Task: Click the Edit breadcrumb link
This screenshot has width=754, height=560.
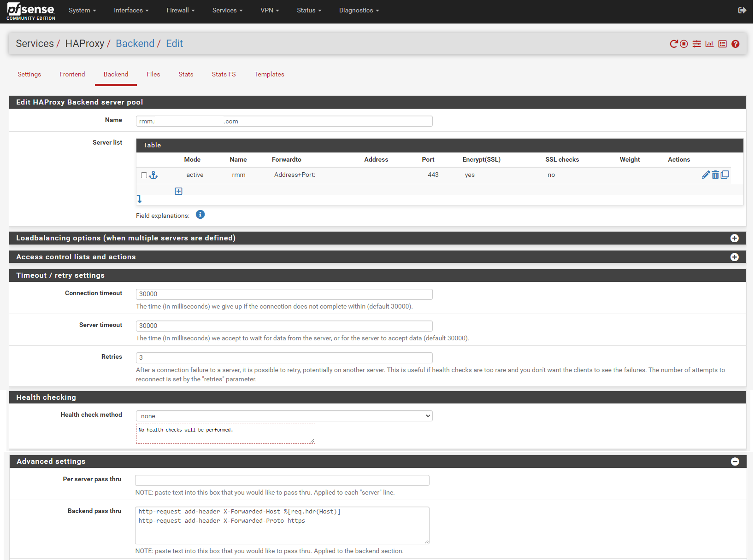Action: point(175,43)
